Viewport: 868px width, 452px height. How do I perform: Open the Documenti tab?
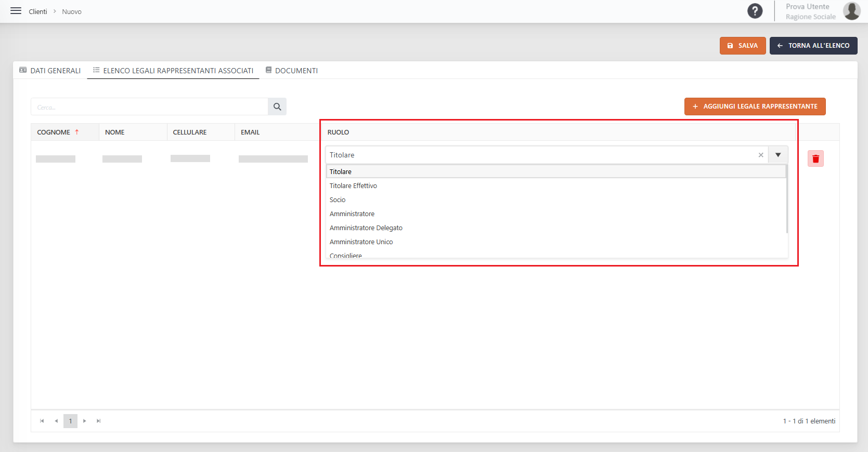click(291, 70)
